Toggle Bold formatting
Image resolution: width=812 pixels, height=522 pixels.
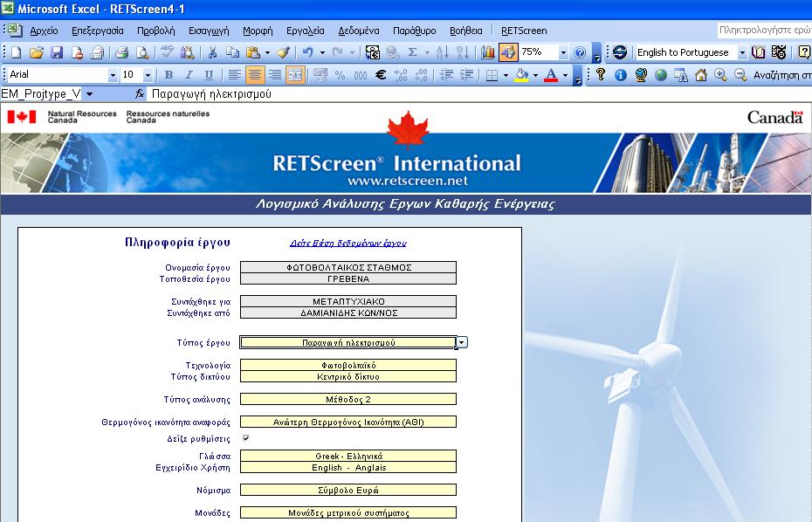click(169, 75)
